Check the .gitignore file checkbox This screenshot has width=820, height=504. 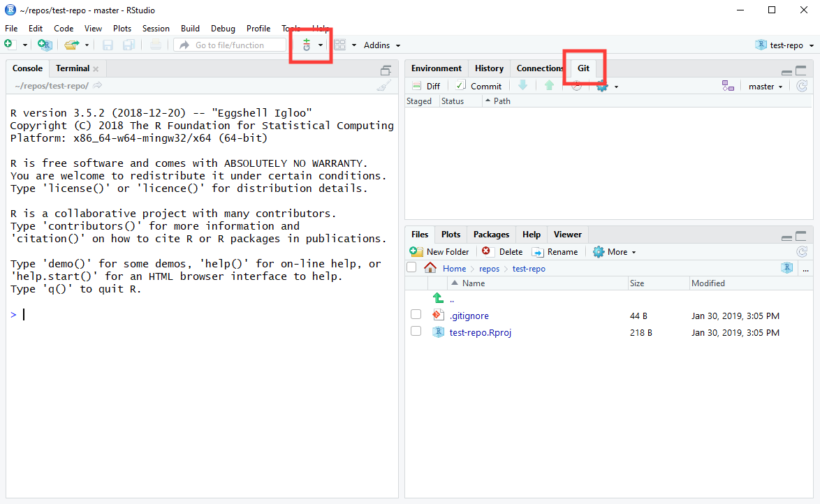point(416,315)
